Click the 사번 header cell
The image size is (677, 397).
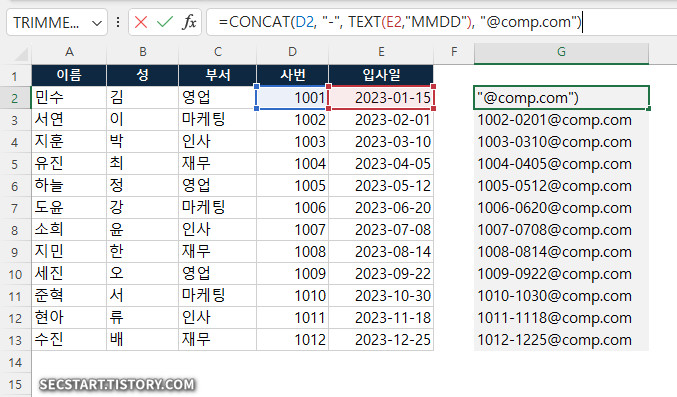pos(293,76)
